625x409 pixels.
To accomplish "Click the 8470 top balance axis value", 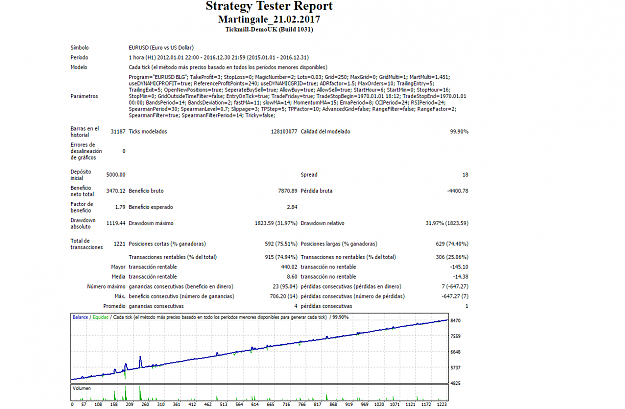I will (x=456, y=321).
